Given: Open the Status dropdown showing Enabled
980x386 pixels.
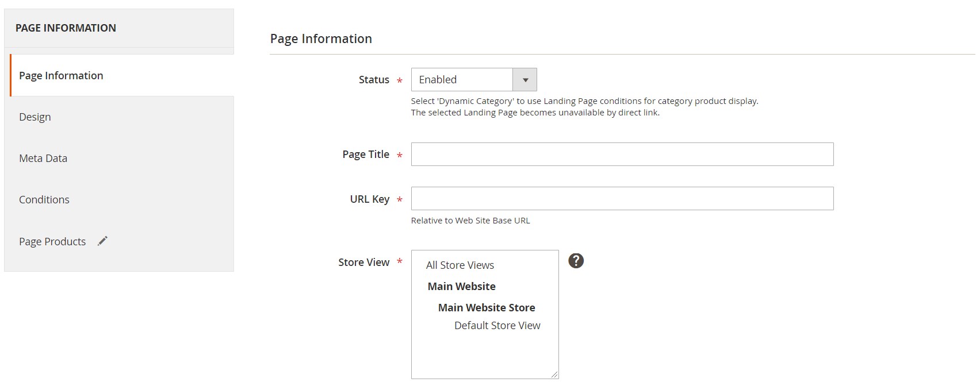Looking at the screenshot, I should (x=474, y=80).
